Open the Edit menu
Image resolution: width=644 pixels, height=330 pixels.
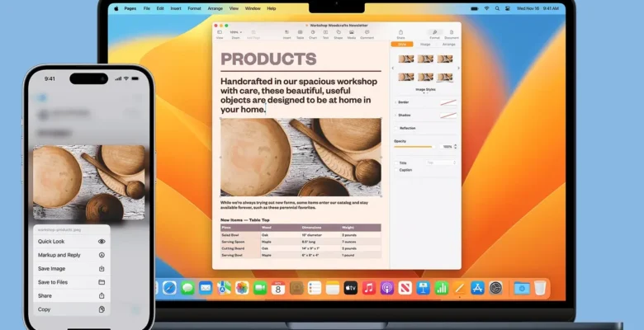click(x=160, y=8)
